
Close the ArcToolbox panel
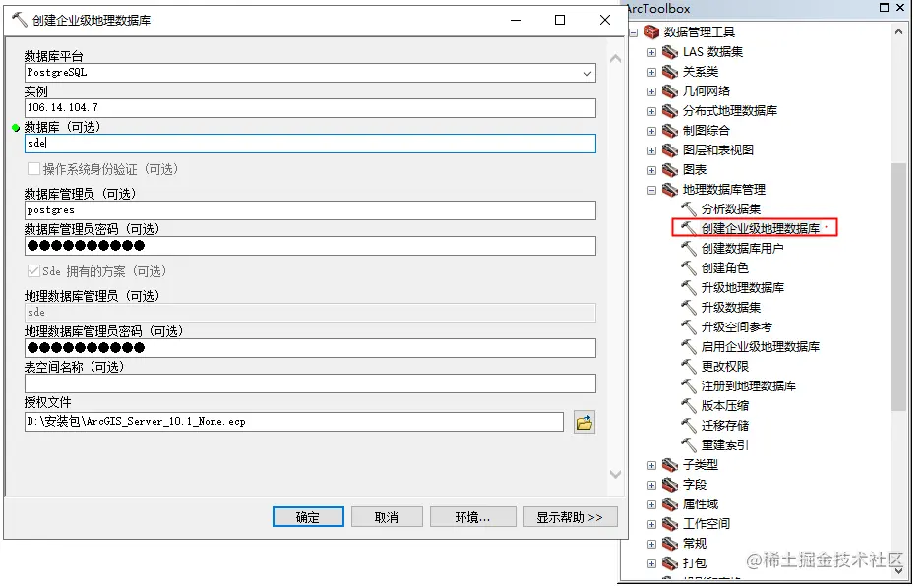coord(900,8)
